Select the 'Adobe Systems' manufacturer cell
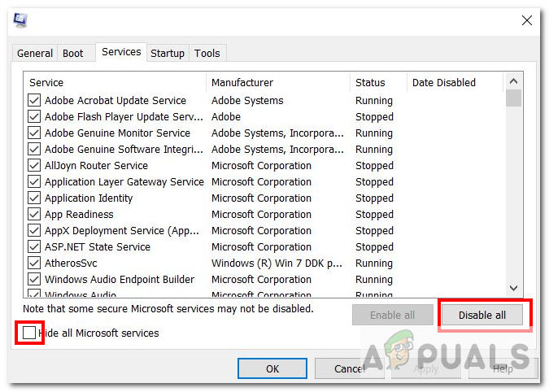 (247, 101)
